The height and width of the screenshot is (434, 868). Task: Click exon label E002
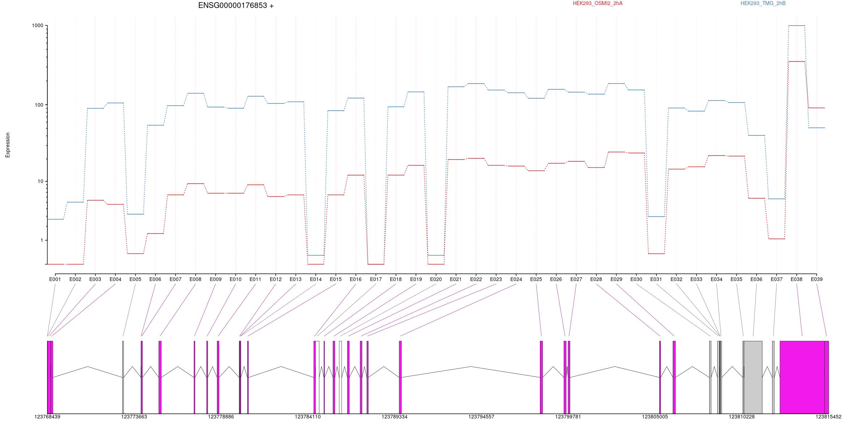75,279
